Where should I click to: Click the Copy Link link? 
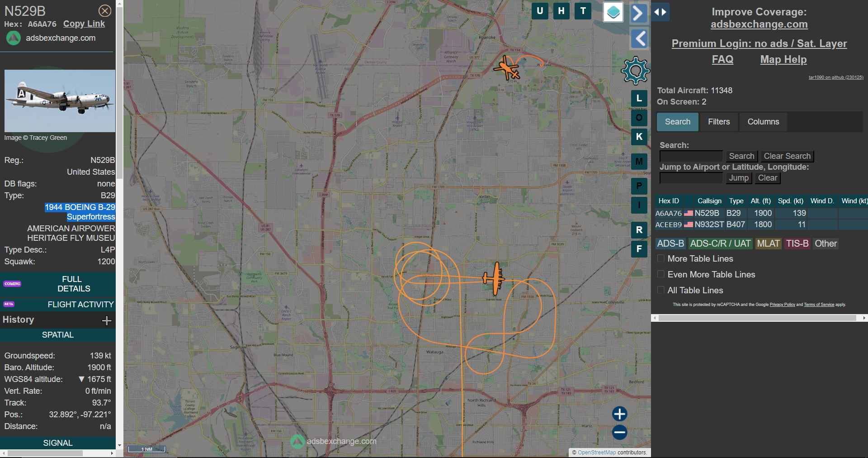84,24
